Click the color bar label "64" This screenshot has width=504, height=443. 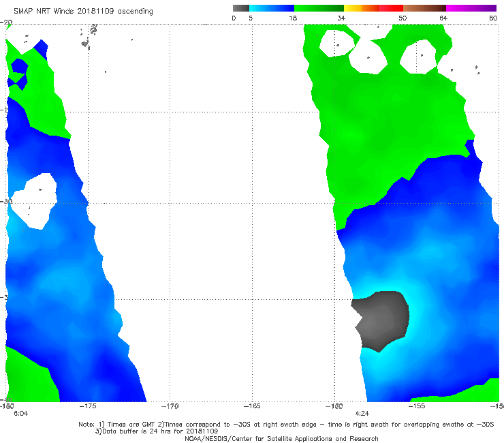[x=443, y=18]
